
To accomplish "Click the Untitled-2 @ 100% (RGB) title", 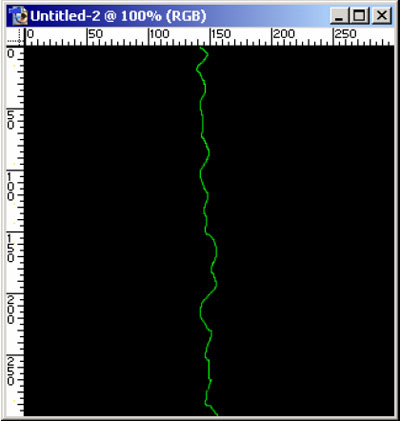I will pos(118,16).
